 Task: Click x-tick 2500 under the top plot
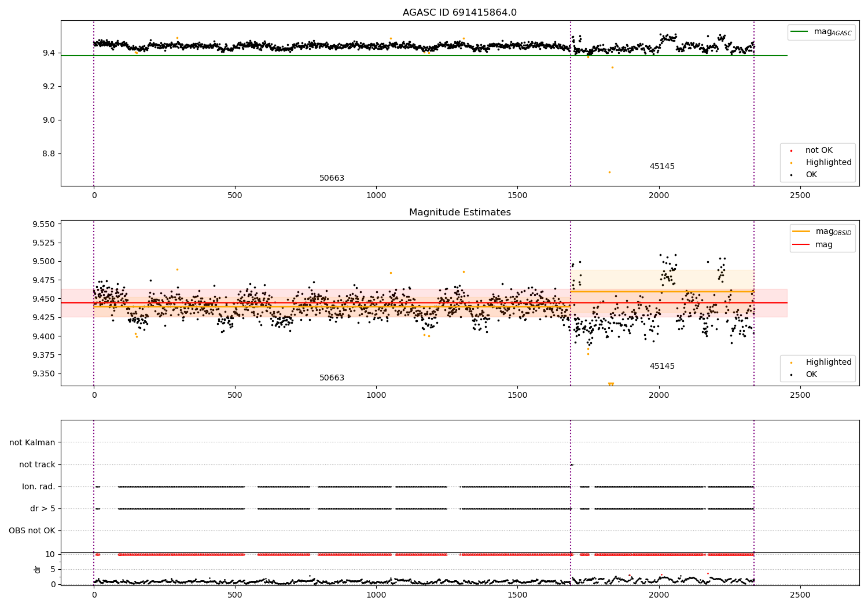pyautogui.click(x=800, y=196)
